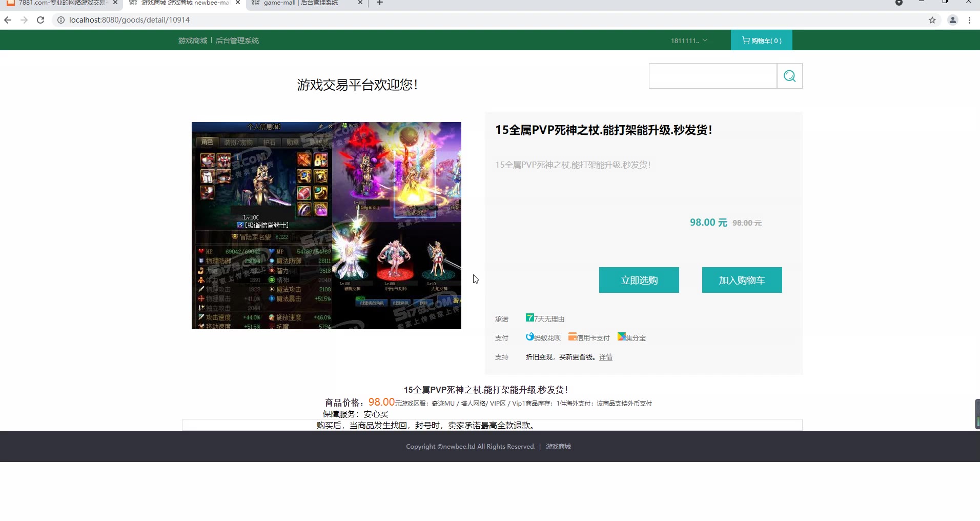Expand the 1811111.. user account dropdown
980x521 pixels.
tap(689, 41)
